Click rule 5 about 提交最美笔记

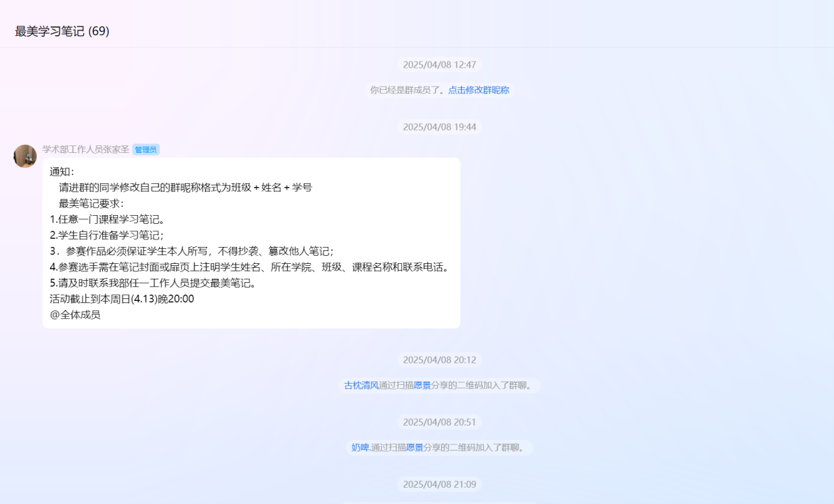coord(153,283)
